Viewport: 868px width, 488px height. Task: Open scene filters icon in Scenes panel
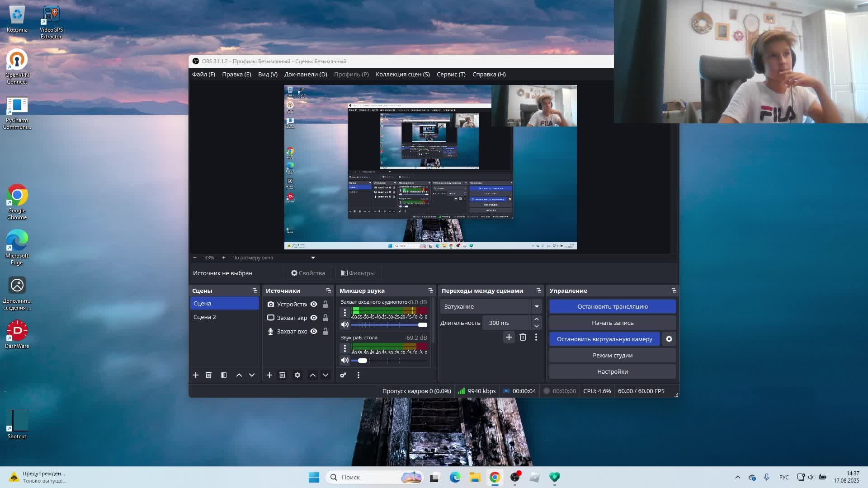click(224, 375)
